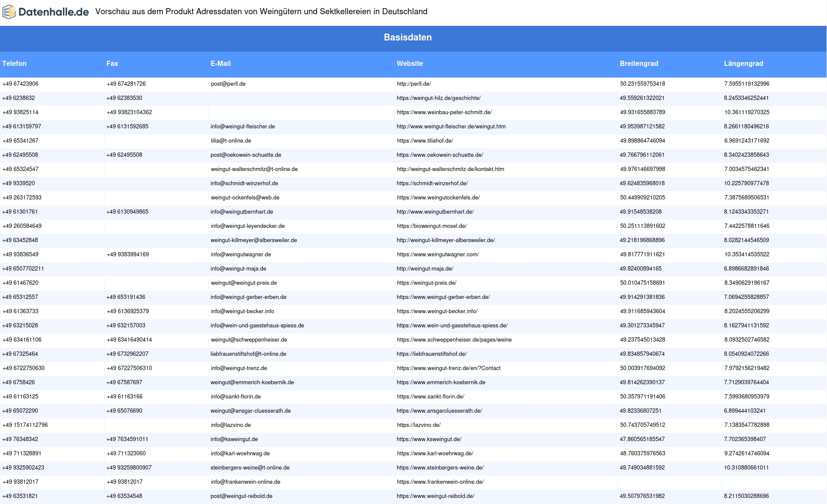
Task: Click weinbau-peter-schmitt.de website cell
Action: (444, 112)
